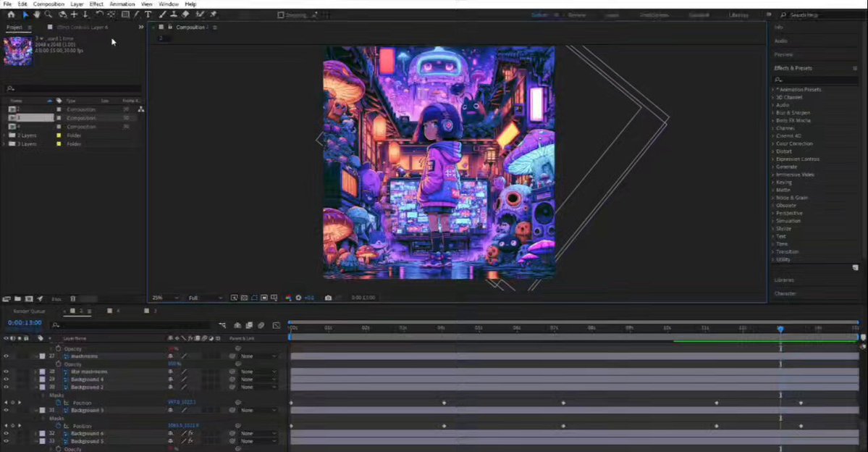
Task: Click the Effects & Presets search field
Action: tap(816, 80)
